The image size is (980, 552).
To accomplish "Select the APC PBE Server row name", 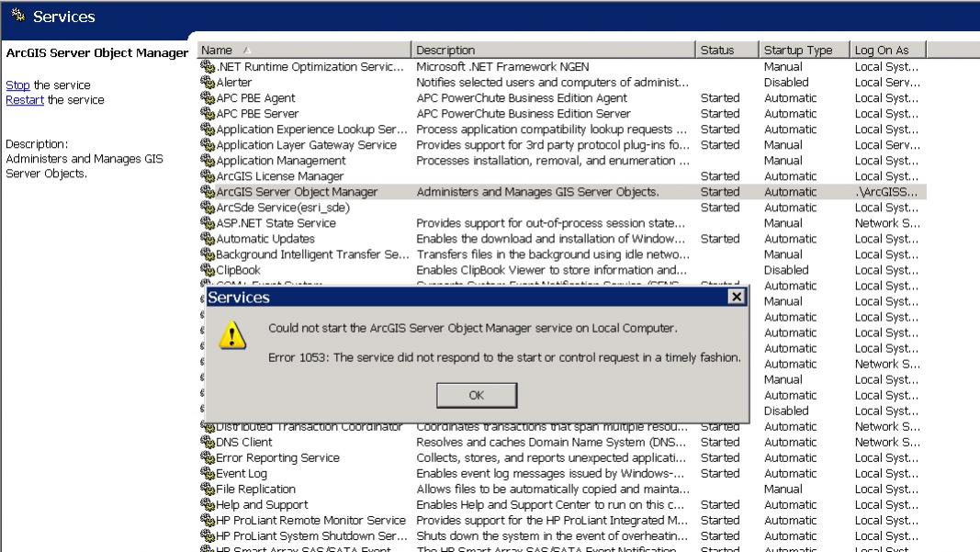I will 257,113.
